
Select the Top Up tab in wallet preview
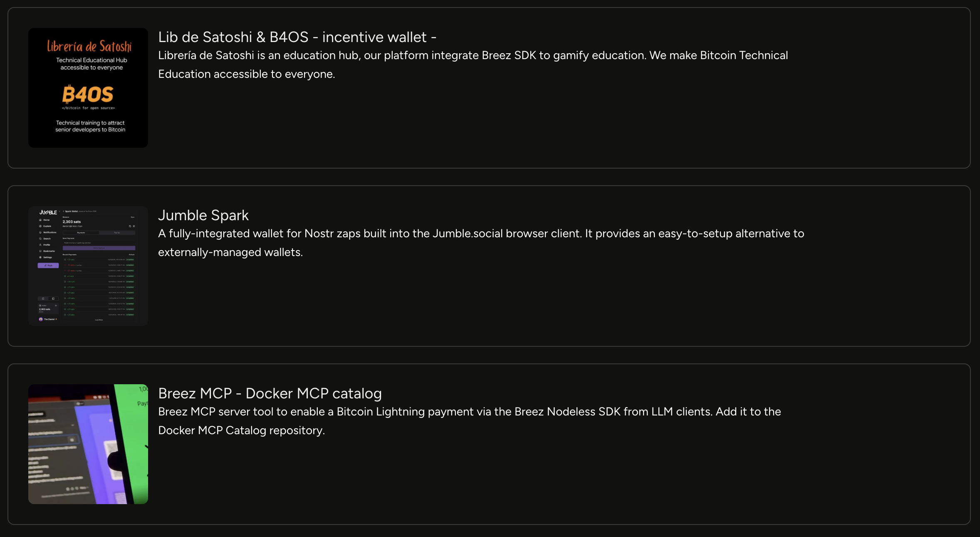coord(117,233)
